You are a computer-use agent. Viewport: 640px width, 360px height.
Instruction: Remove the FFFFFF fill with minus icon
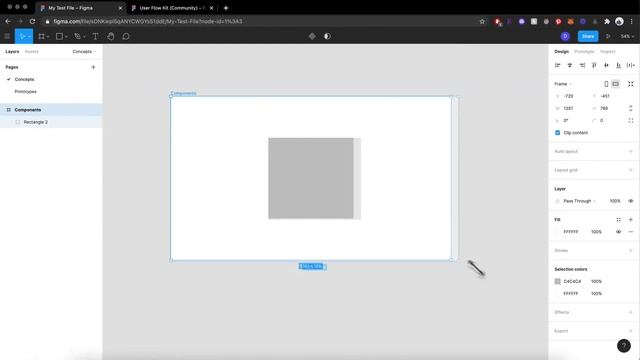(631, 232)
